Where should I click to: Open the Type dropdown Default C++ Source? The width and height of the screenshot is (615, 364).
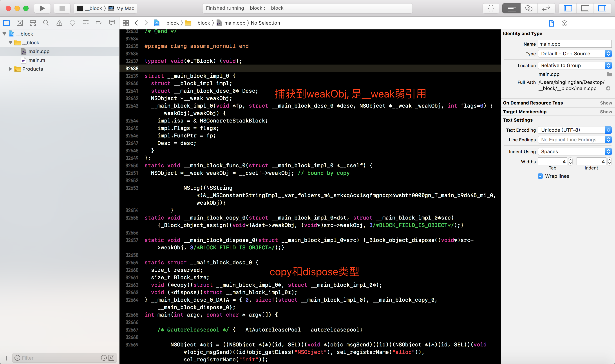coord(575,54)
